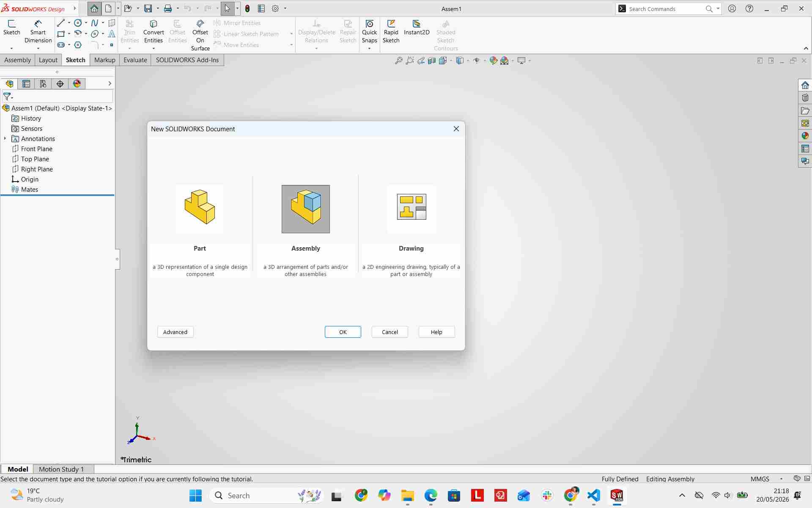This screenshot has width=812, height=508.
Task: Click the Zoom to Area icon
Action: pos(409,61)
